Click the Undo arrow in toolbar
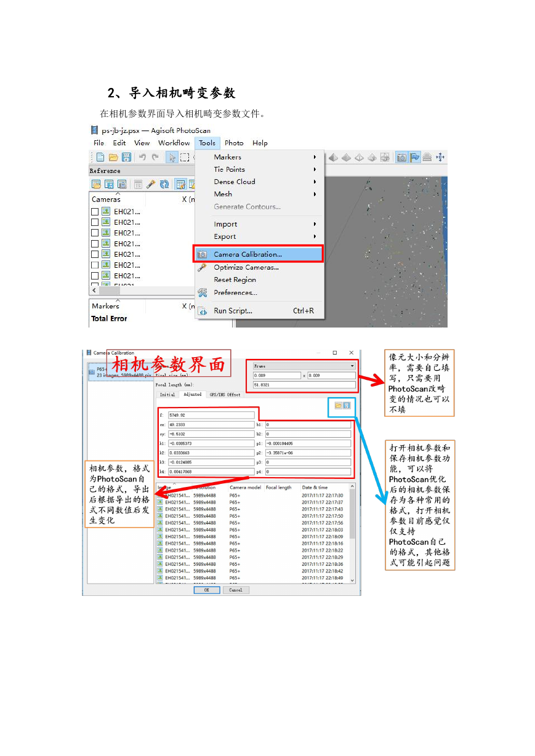Screen dimensions: 535x756 [142, 158]
